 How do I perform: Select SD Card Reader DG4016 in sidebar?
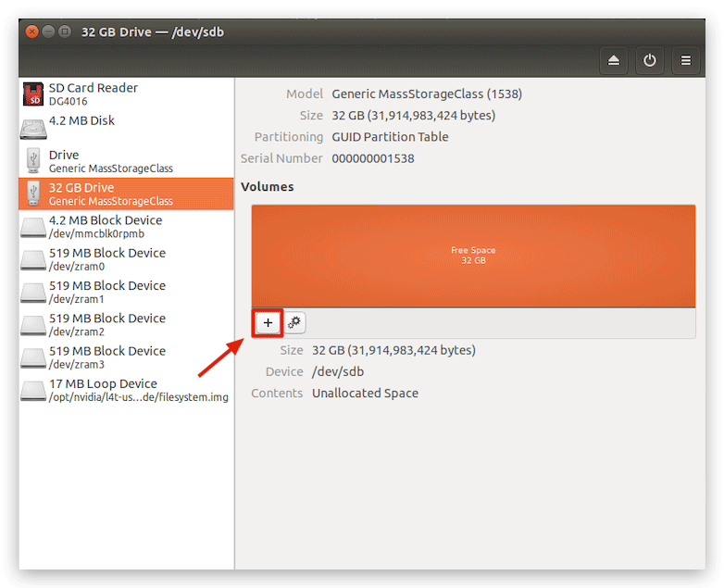pyautogui.click(x=126, y=94)
